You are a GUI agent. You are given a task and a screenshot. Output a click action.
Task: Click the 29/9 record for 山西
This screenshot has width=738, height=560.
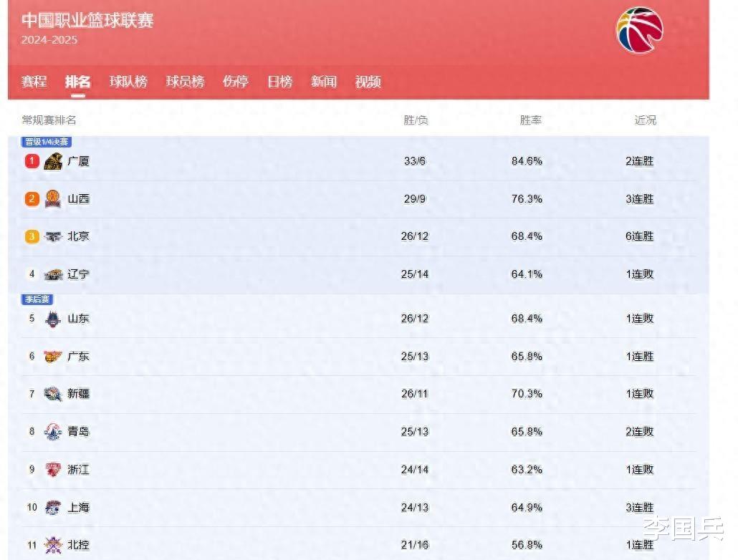pyautogui.click(x=415, y=199)
